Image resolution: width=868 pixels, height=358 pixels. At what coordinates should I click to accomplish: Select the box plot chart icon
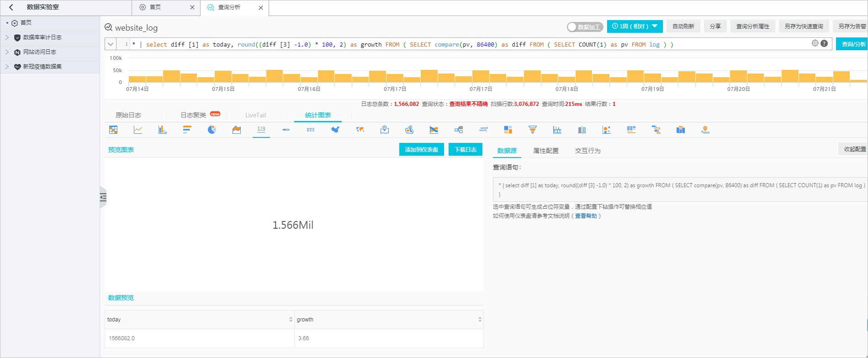pyautogui.click(x=557, y=130)
